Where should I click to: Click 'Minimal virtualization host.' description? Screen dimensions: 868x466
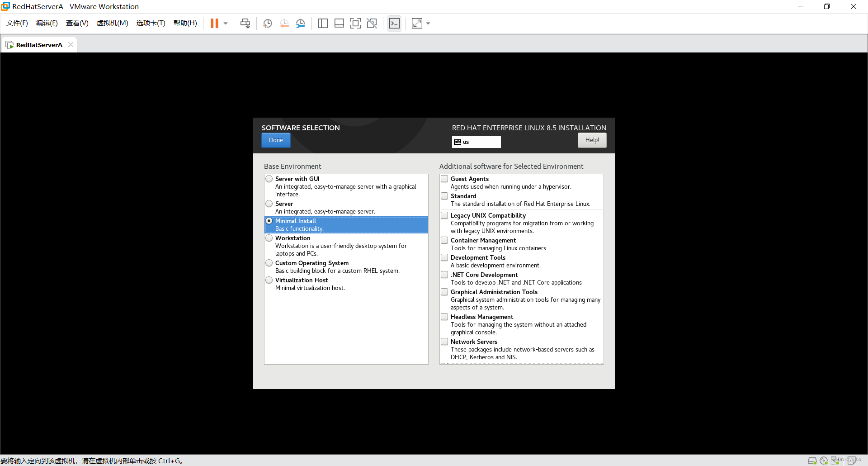coord(310,288)
